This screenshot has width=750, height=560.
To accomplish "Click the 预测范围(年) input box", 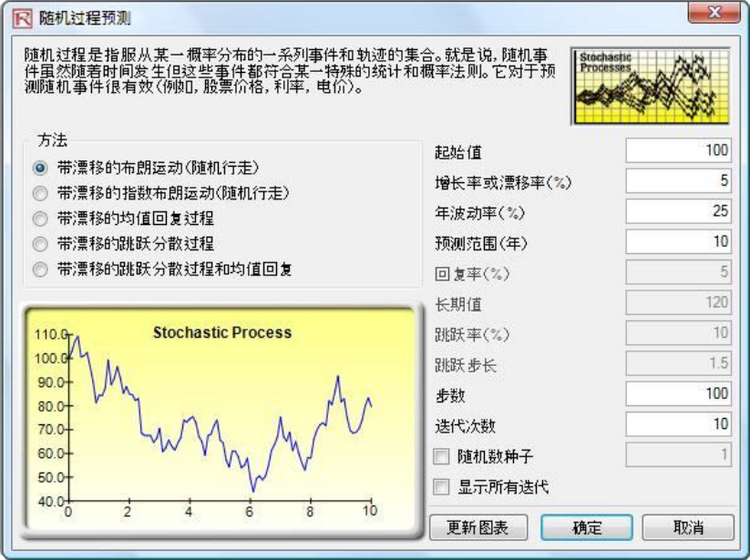I will pos(678,242).
